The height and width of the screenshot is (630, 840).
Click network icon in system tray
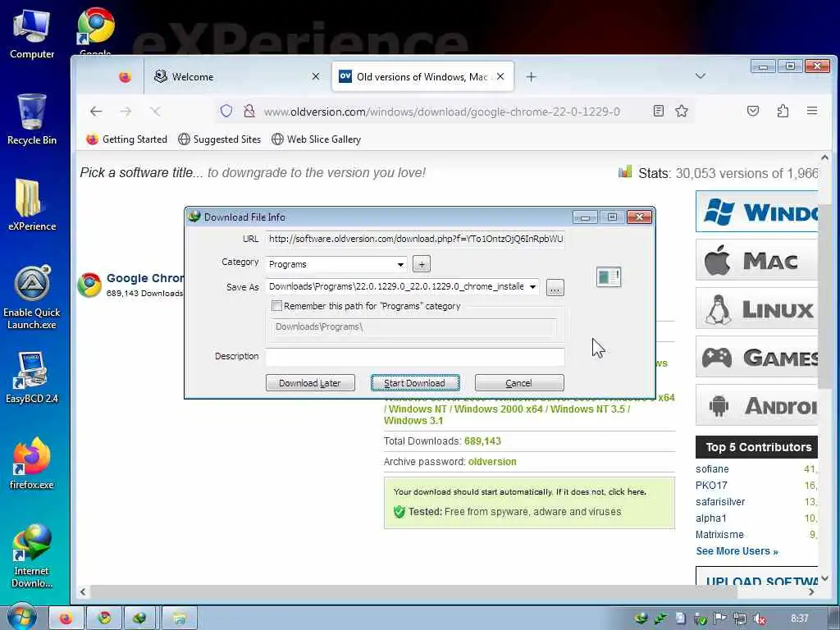pyautogui.click(x=740, y=619)
